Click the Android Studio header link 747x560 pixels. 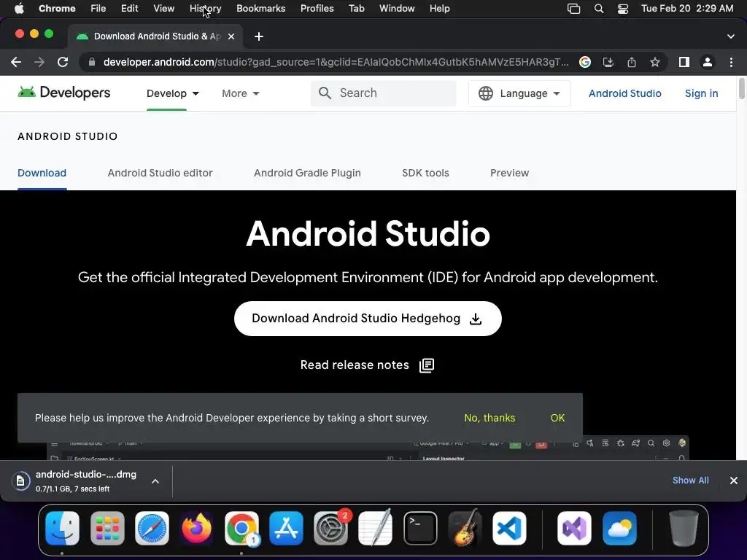point(624,93)
